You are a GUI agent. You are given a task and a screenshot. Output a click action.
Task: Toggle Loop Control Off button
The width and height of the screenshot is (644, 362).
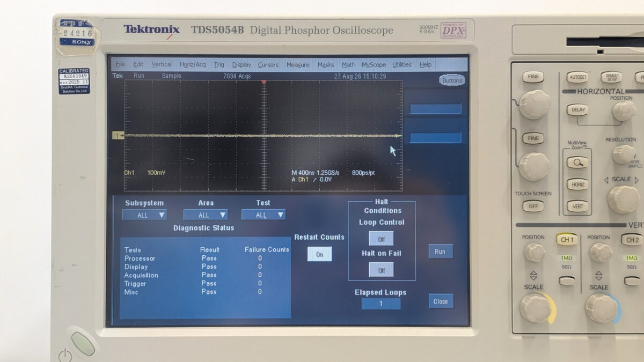pyautogui.click(x=381, y=239)
